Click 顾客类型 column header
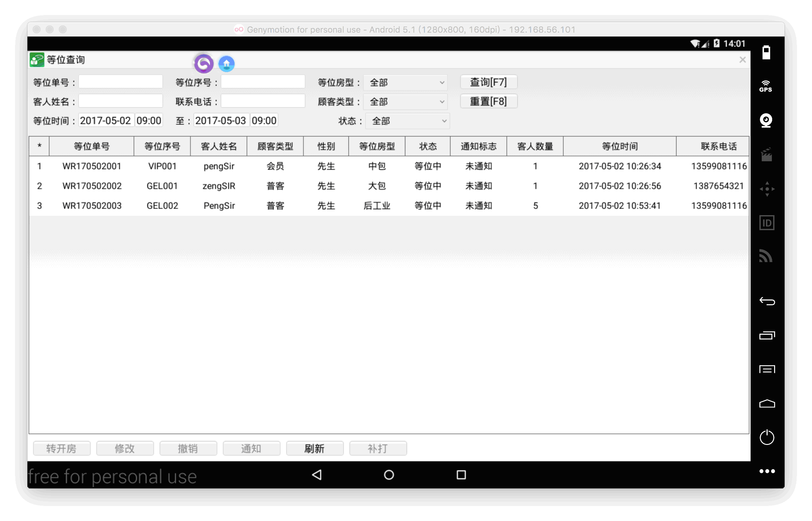Viewport: 812px width, 521px height. tap(276, 147)
